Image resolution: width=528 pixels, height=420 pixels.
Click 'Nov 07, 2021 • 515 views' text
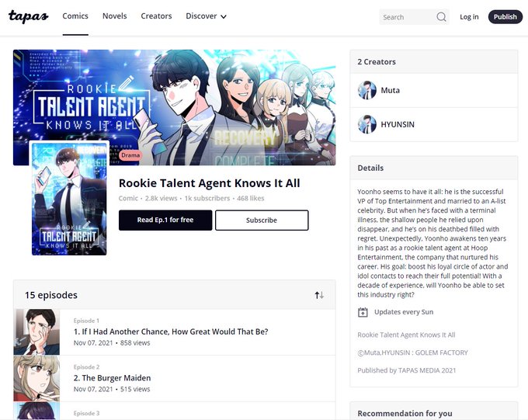click(112, 389)
